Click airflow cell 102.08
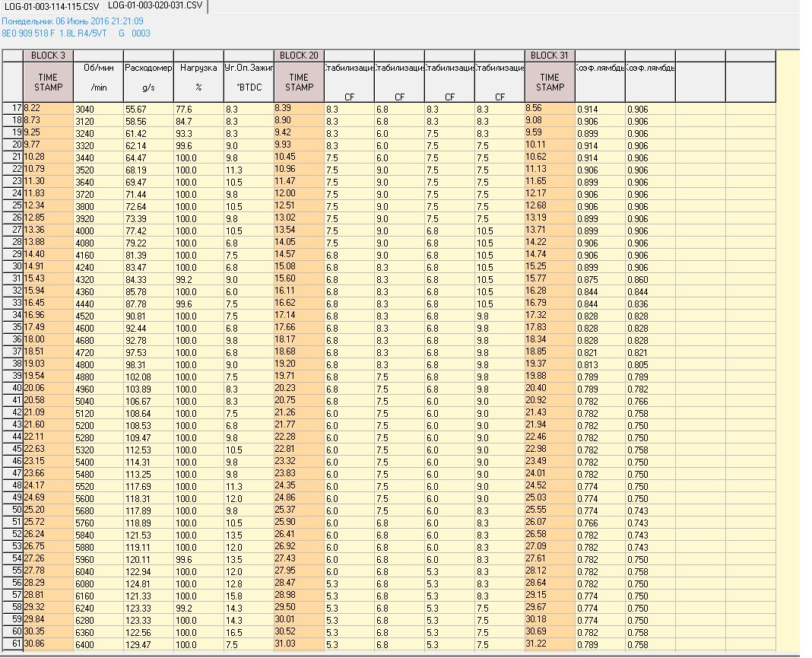The height and width of the screenshot is (658, 812). 148,377
